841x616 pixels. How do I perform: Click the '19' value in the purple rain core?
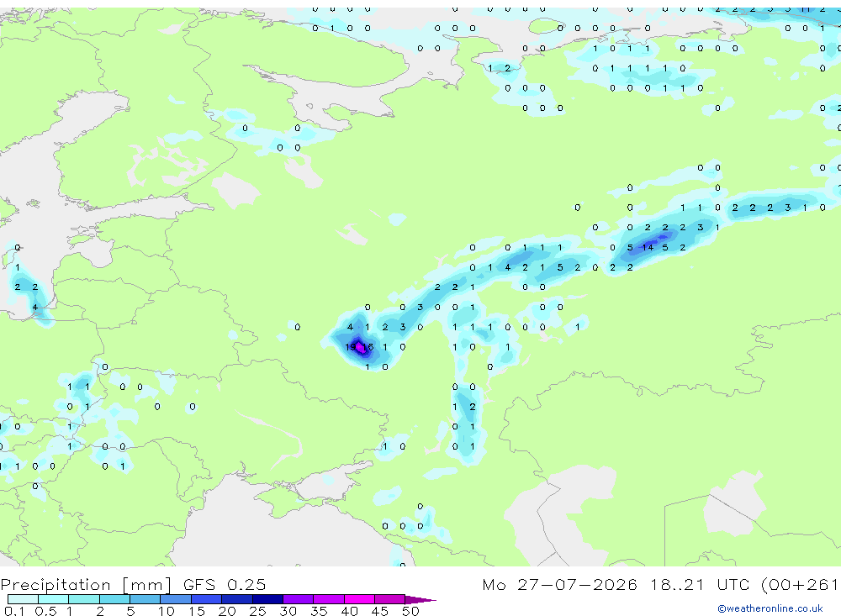point(350,347)
